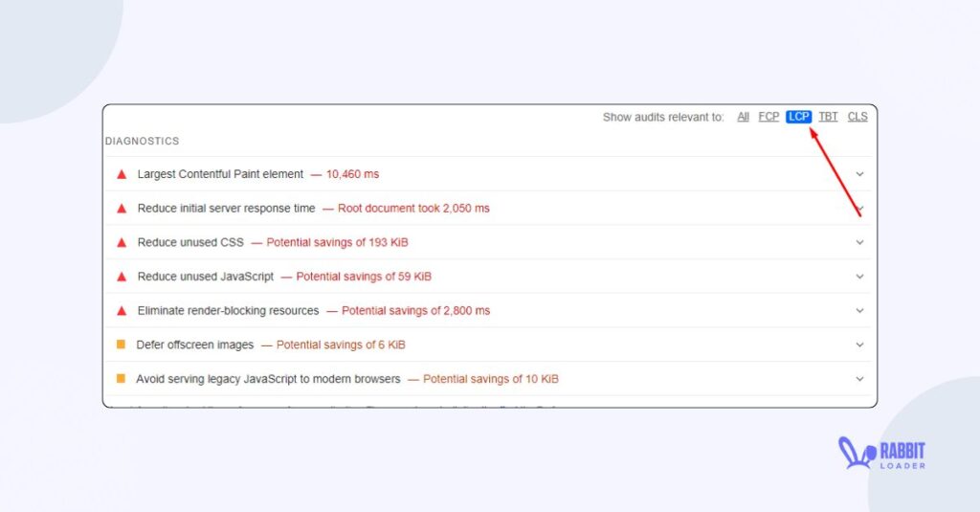
Task: Select the All audits filter
Action: (743, 117)
